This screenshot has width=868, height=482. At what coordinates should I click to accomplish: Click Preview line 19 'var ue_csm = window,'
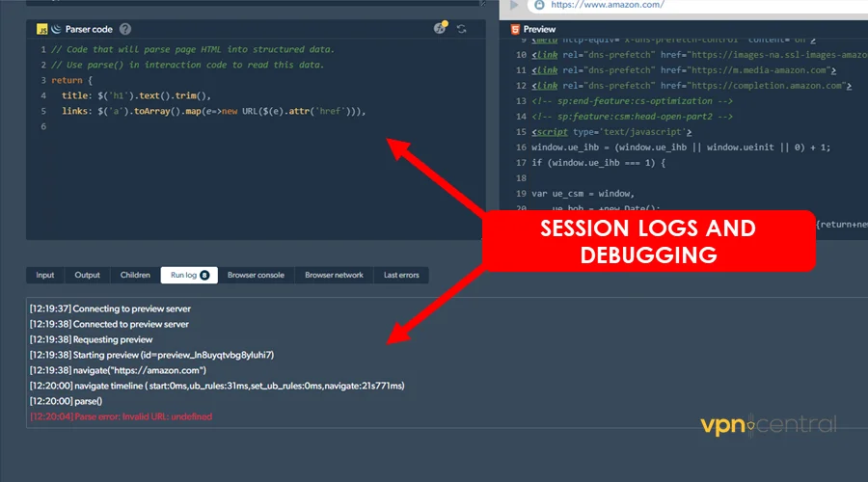click(x=583, y=194)
